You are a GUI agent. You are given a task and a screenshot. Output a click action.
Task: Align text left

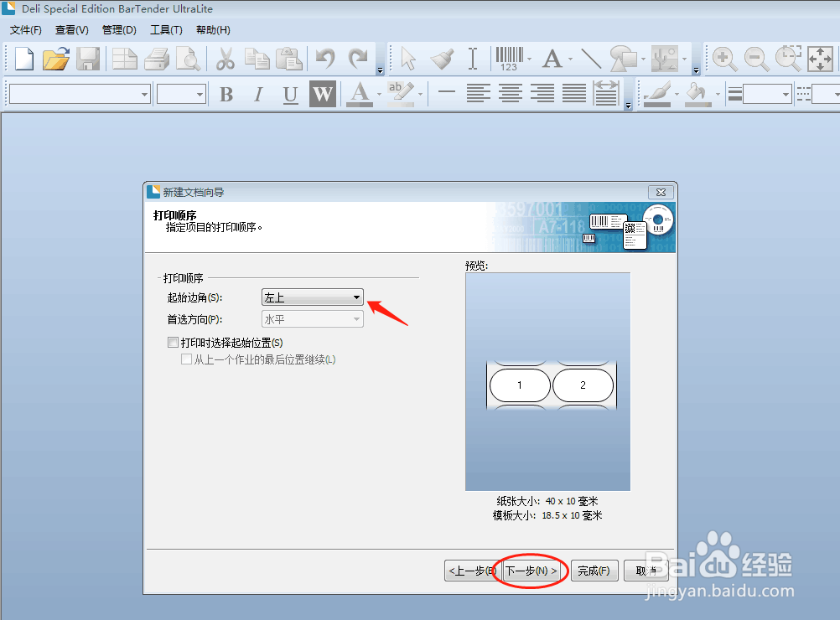pos(479,94)
